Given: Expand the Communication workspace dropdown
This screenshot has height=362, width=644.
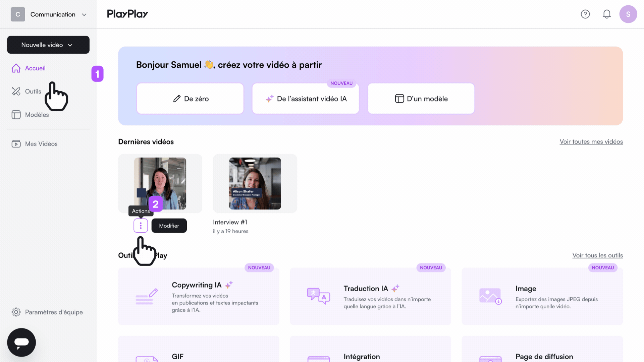Looking at the screenshot, I should [x=84, y=14].
